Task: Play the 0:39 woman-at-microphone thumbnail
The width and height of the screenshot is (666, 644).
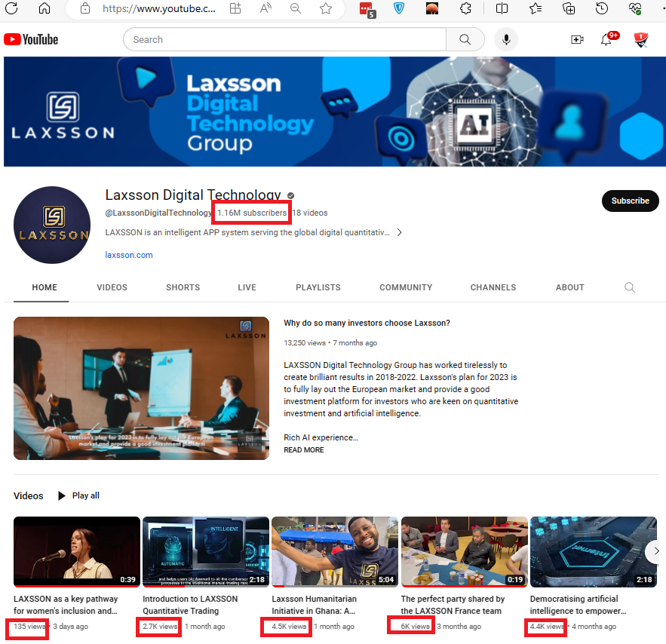Action: pyautogui.click(x=77, y=552)
